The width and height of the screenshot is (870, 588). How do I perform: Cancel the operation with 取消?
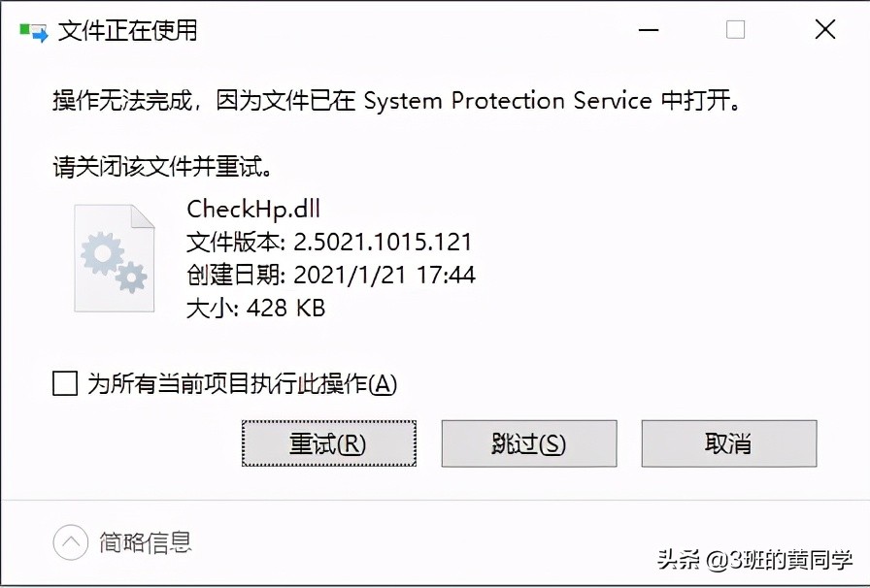pyautogui.click(x=728, y=444)
